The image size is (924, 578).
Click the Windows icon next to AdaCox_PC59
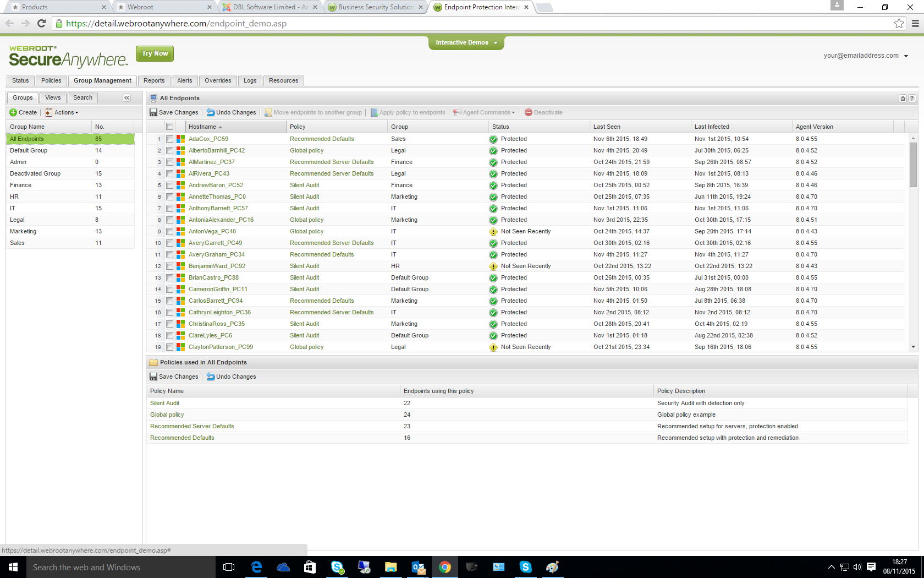(180, 139)
